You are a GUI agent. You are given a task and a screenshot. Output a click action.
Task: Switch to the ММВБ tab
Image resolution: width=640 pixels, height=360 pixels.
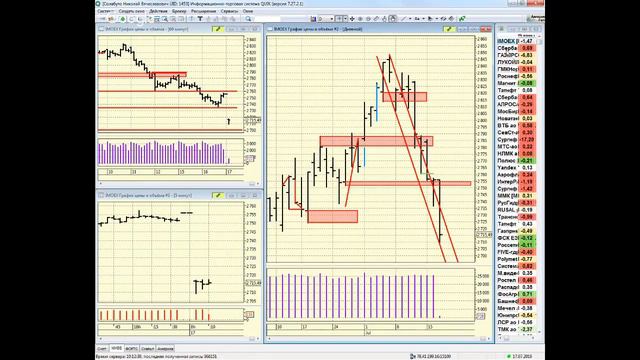(x=116, y=349)
